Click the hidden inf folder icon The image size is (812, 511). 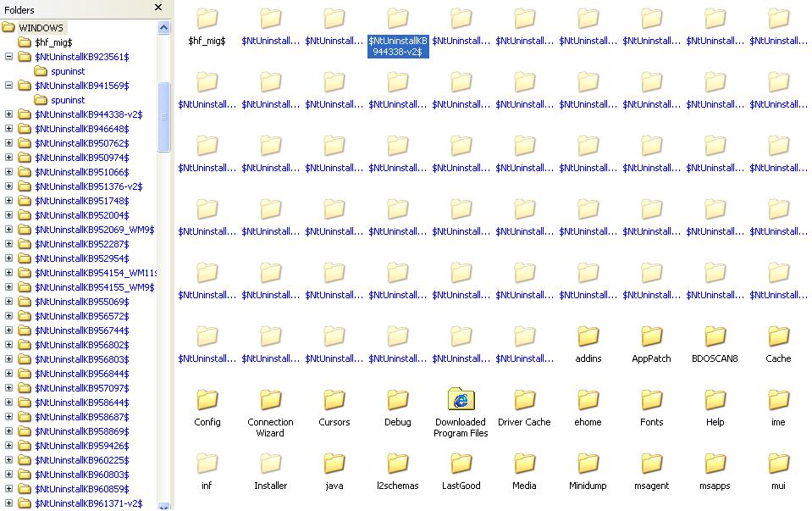click(x=207, y=464)
